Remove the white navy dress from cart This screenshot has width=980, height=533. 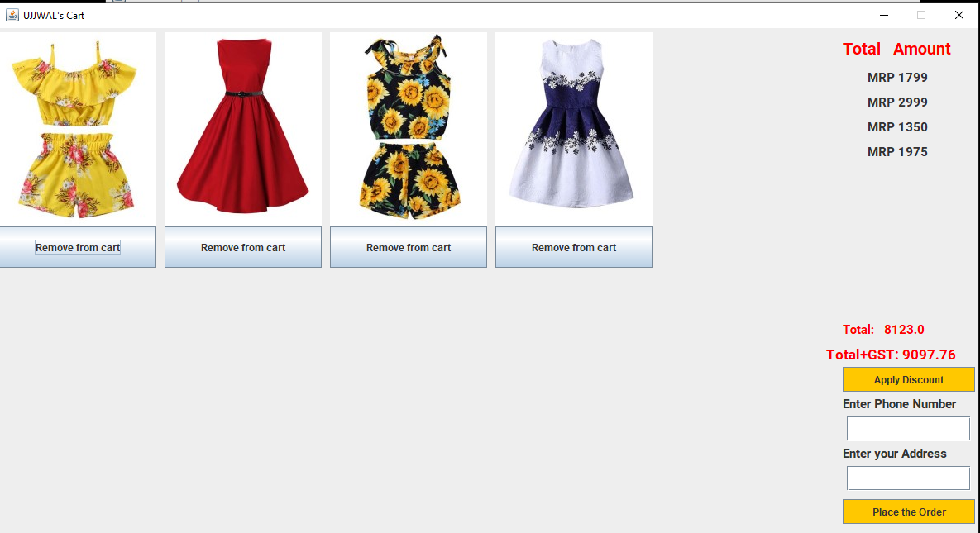coord(573,247)
